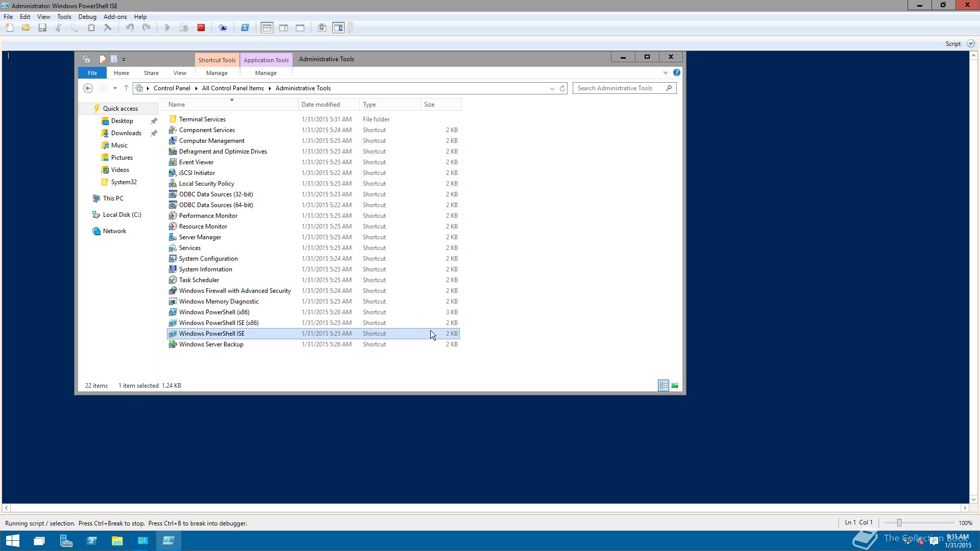Expand the address bar history dropdown
This screenshot has height=551, width=980.
[552, 88]
